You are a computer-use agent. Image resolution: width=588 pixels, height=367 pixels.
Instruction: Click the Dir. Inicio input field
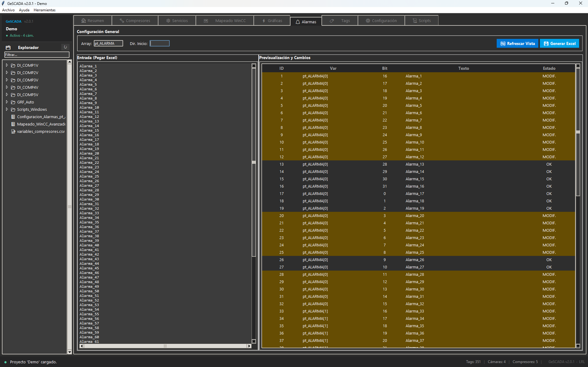(x=160, y=43)
